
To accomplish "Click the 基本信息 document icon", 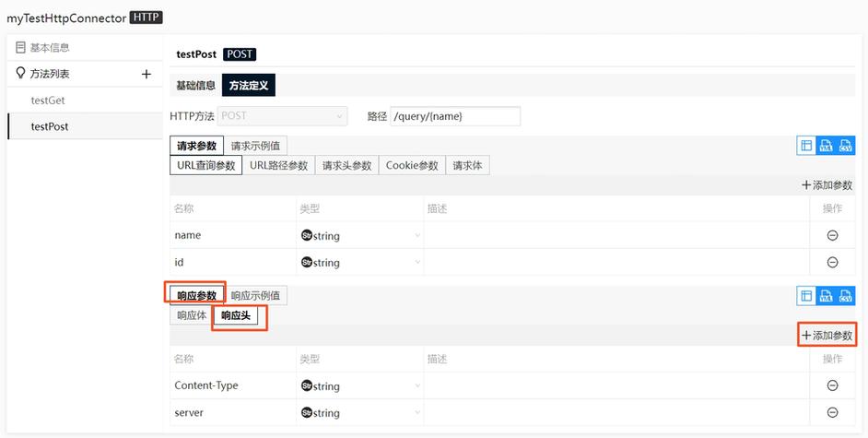I will (x=20, y=47).
